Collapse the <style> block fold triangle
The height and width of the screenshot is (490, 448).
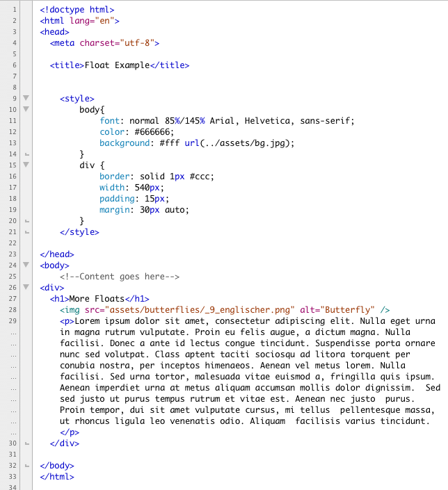point(26,99)
